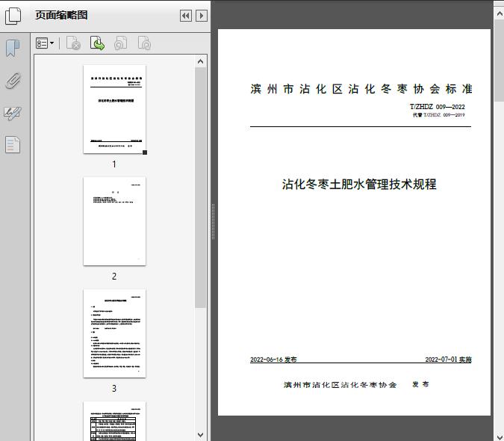Open the page thumbnails panel icon
Viewport: 504px width, 441px height.
click(x=13, y=16)
